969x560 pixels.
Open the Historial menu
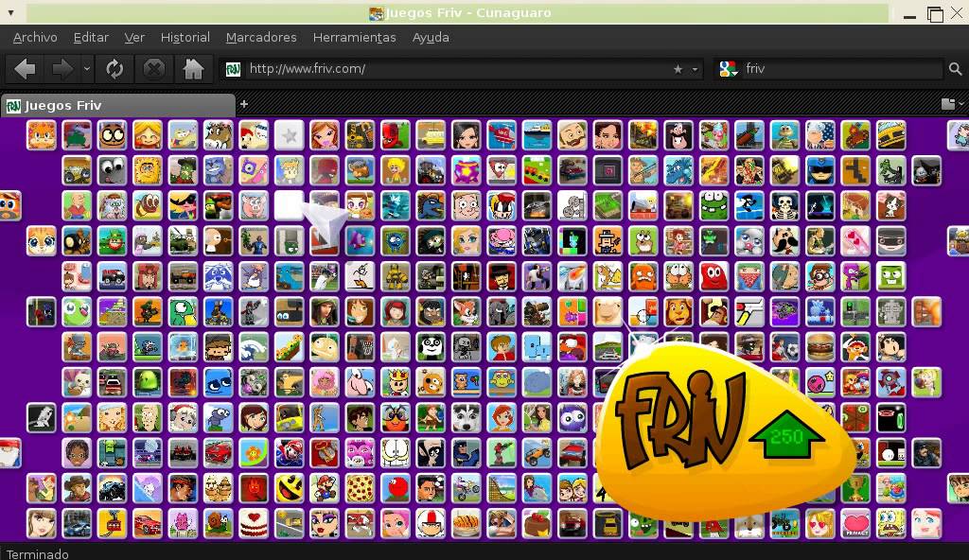point(185,37)
